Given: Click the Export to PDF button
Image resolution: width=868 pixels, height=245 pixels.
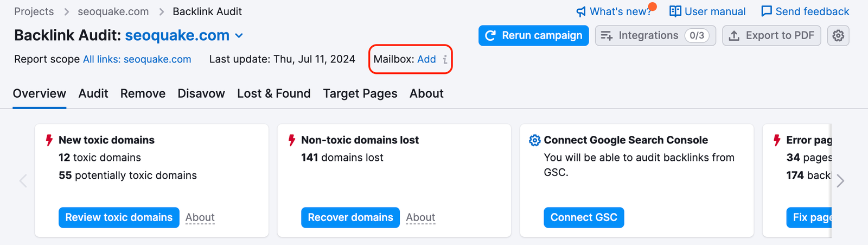Looking at the screenshot, I should click(771, 36).
